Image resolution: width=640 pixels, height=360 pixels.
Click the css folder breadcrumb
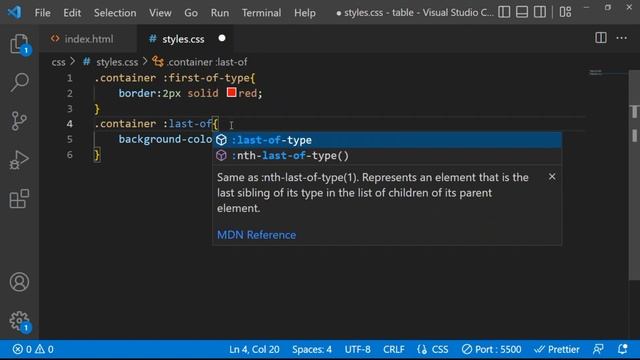point(58,62)
